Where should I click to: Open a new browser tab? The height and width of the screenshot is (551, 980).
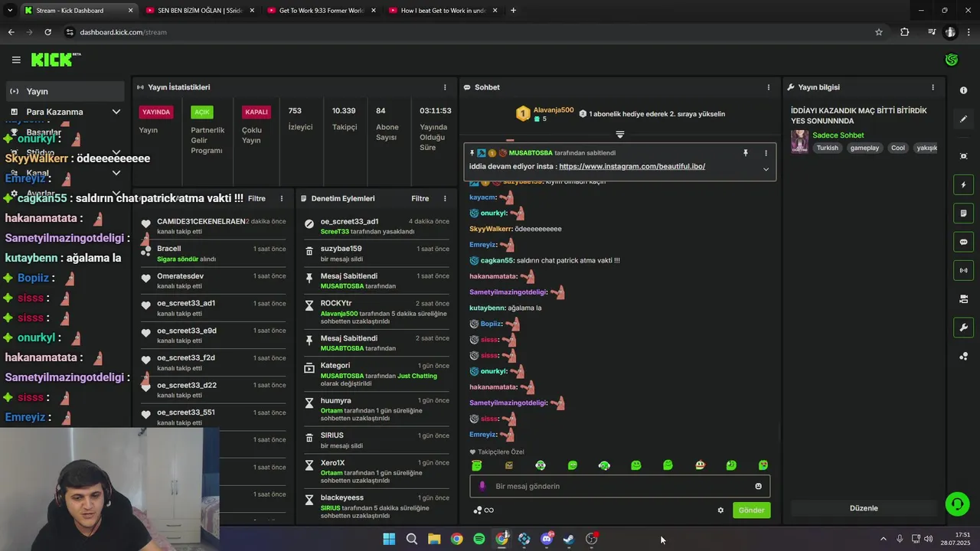[x=513, y=11]
